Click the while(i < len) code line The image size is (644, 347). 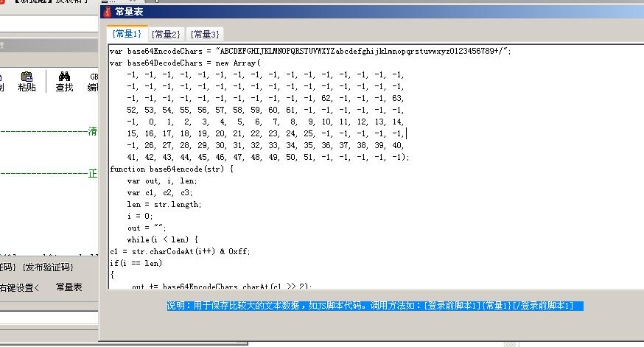162,239
